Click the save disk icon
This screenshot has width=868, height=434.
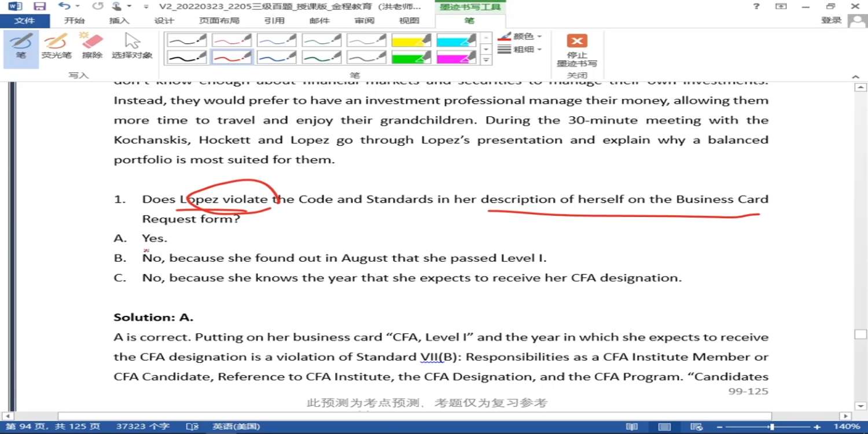pos(39,6)
